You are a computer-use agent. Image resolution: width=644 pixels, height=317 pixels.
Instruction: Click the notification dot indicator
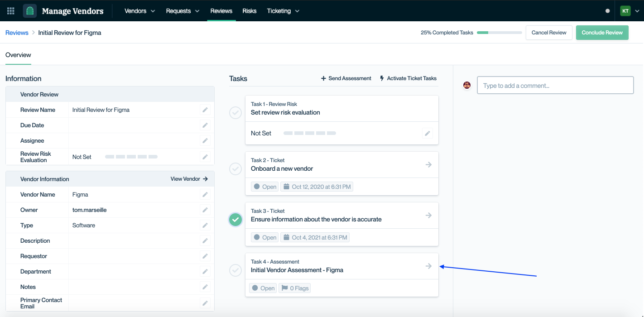pos(608,11)
